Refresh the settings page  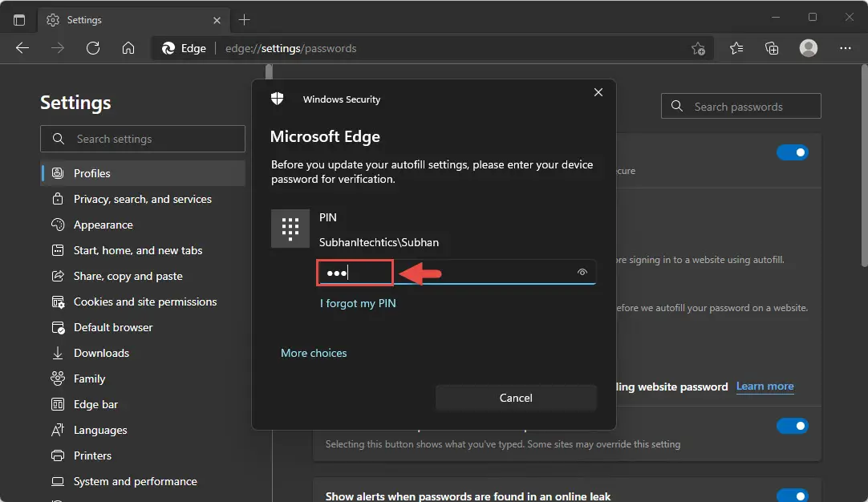pos(93,48)
